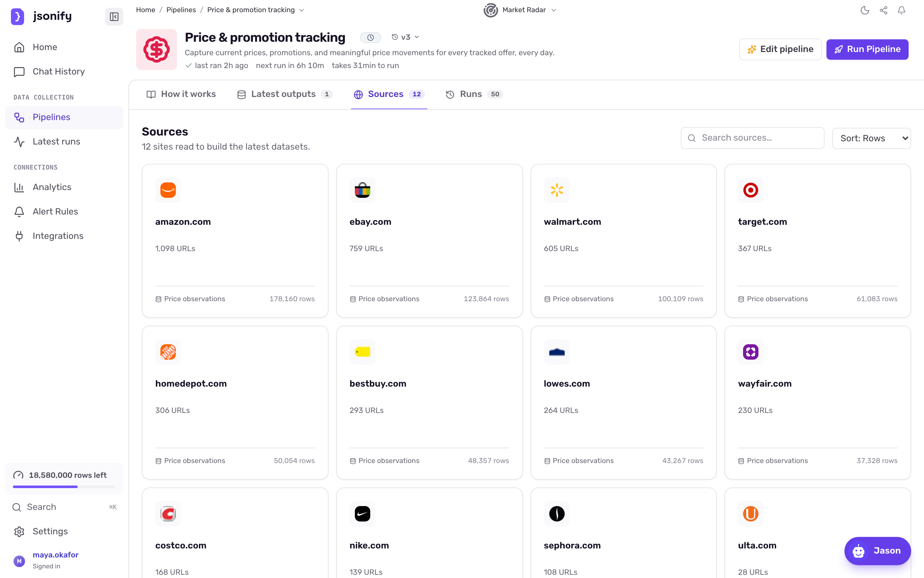This screenshot has width=924, height=578.
Task: Select the Sources tab
Action: point(389,94)
